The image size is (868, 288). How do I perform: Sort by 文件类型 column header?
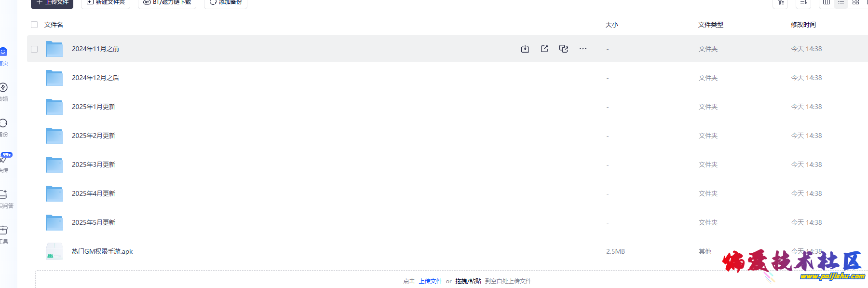pyautogui.click(x=711, y=25)
